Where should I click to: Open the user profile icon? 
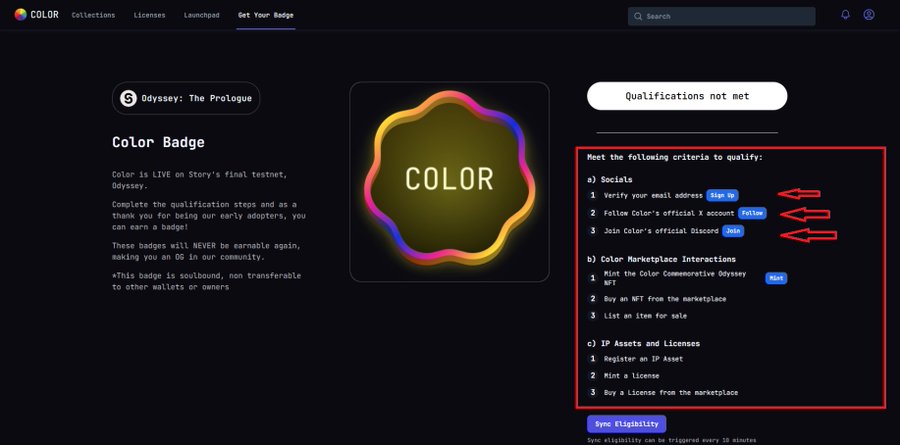pos(869,15)
